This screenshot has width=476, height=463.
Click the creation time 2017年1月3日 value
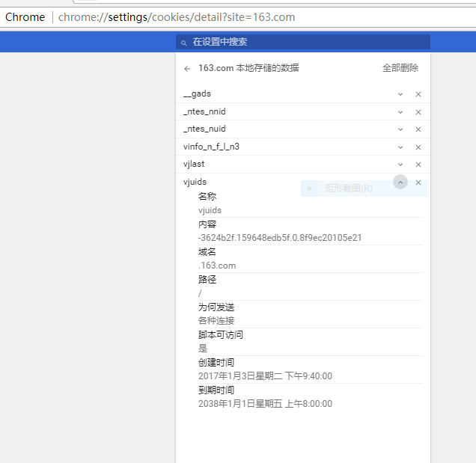tap(265, 376)
